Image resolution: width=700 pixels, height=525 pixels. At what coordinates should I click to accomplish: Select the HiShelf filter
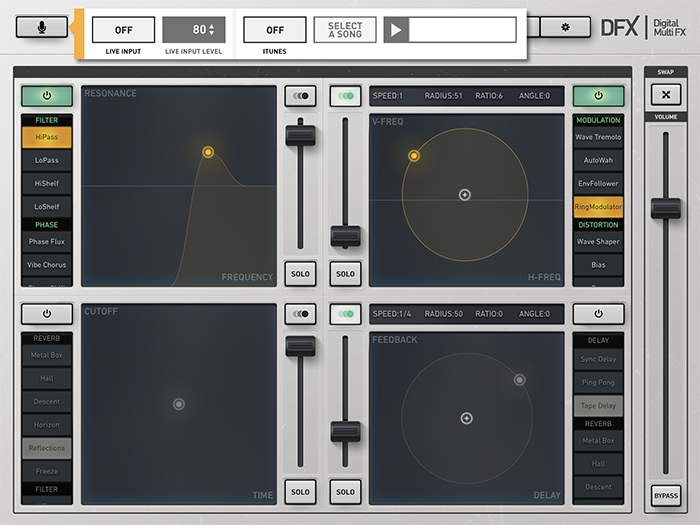[47, 183]
